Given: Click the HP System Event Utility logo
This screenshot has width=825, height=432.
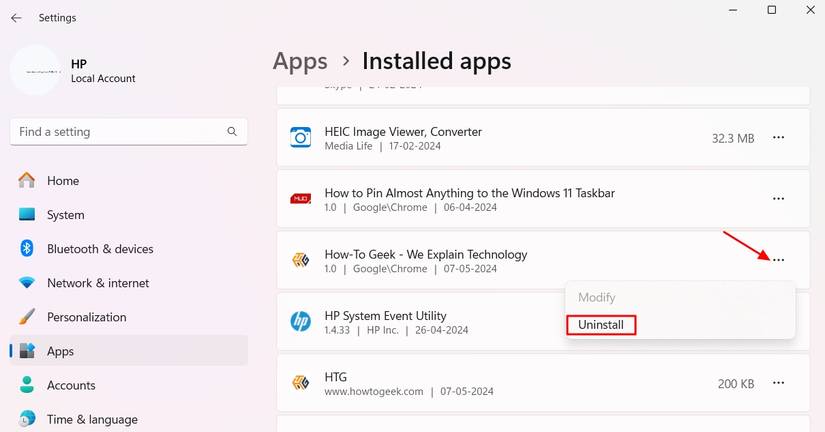Looking at the screenshot, I should tap(300, 321).
